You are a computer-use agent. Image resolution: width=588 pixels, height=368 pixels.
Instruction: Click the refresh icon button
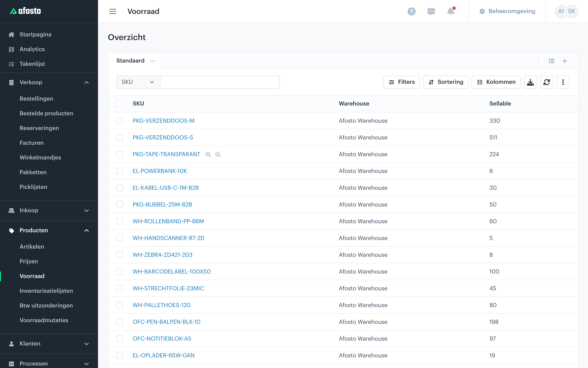click(547, 82)
